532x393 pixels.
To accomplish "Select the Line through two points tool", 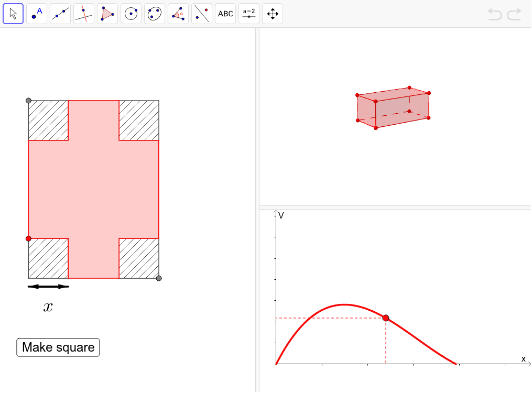I will [60, 13].
